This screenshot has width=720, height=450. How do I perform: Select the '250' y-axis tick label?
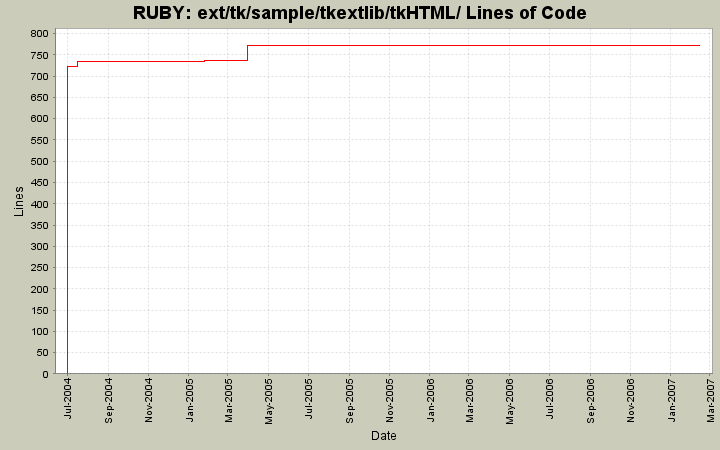[x=39, y=268]
